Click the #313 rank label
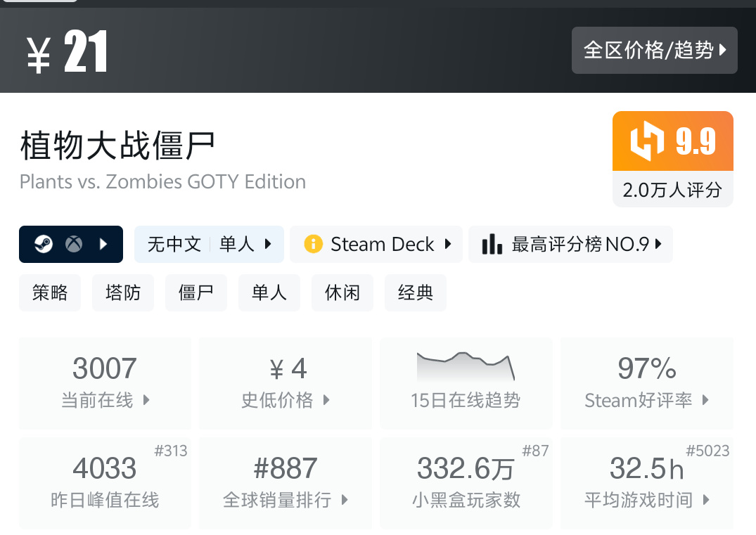Screen dimensions: 756x535 (171, 451)
